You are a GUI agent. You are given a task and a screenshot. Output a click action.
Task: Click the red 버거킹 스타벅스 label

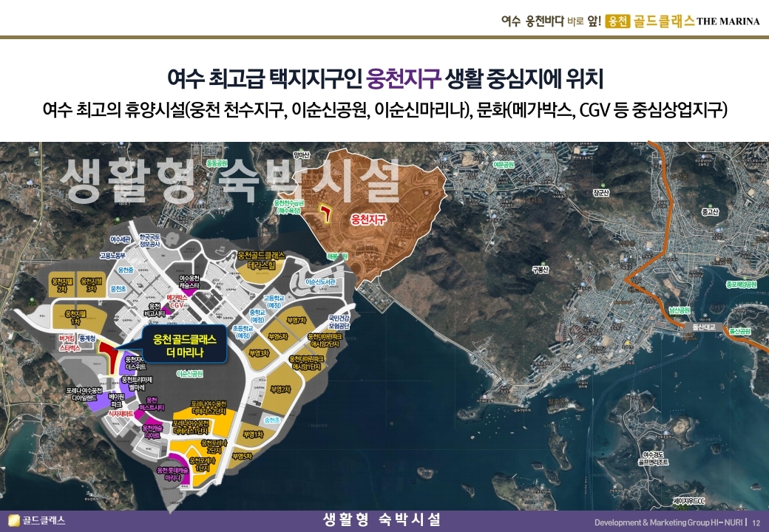point(70,344)
